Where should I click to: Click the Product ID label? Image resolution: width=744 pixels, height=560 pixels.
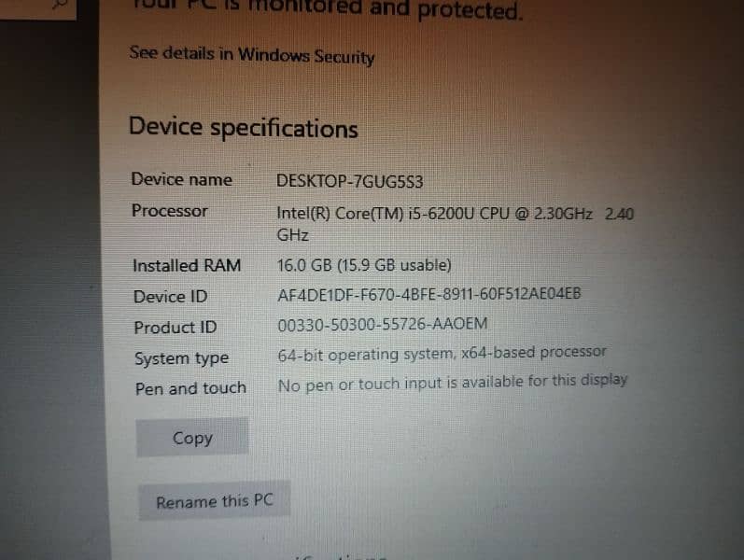pos(175,328)
